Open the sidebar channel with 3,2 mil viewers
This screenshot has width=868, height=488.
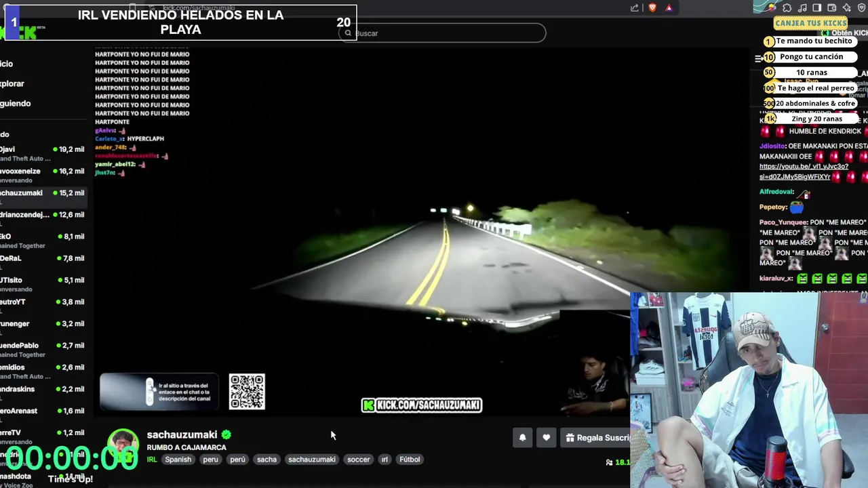click(43, 327)
